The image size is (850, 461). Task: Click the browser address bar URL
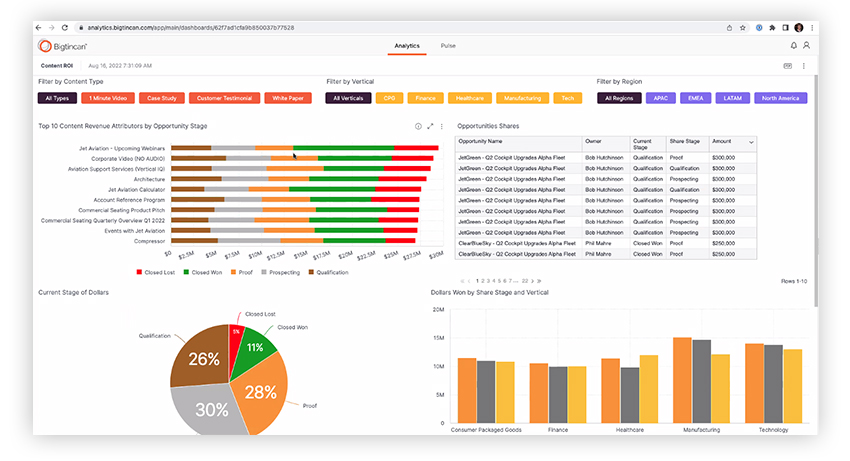tap(191, 28)
